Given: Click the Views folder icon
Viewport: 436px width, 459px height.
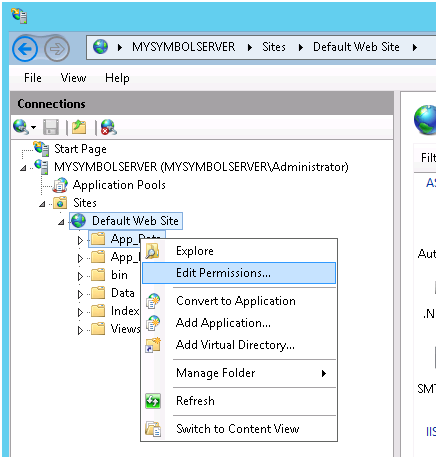Looking at the screenshot, I should click(x=98, y=329).
